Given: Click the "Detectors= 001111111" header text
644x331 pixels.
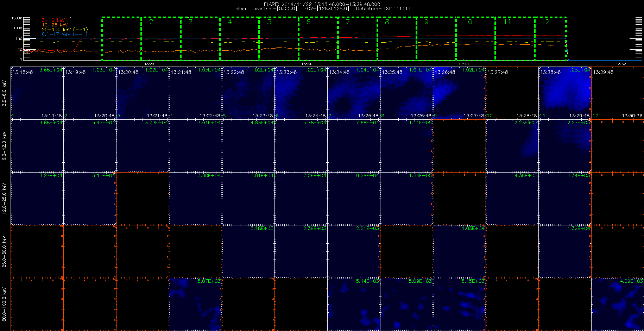Looking at the screenshot, I should pos(383,8).
